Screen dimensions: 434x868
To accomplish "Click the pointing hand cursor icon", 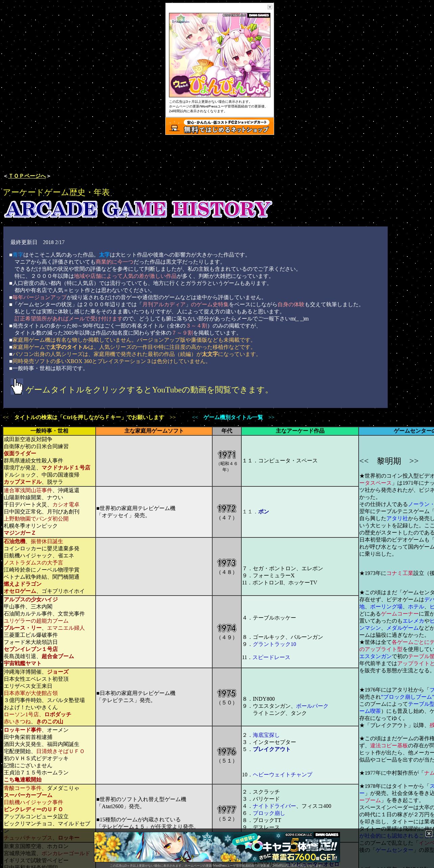I will pos(17,387).
